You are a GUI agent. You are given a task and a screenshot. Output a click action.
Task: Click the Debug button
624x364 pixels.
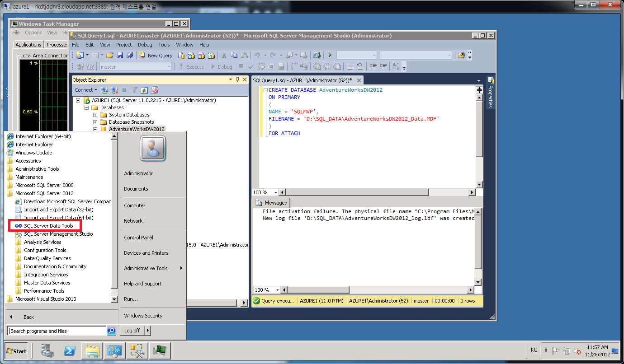click(221, 66)
